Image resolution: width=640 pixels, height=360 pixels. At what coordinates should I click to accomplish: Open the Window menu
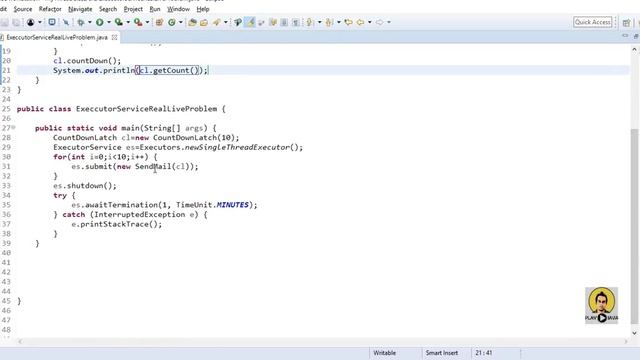(x=178, y=9)
